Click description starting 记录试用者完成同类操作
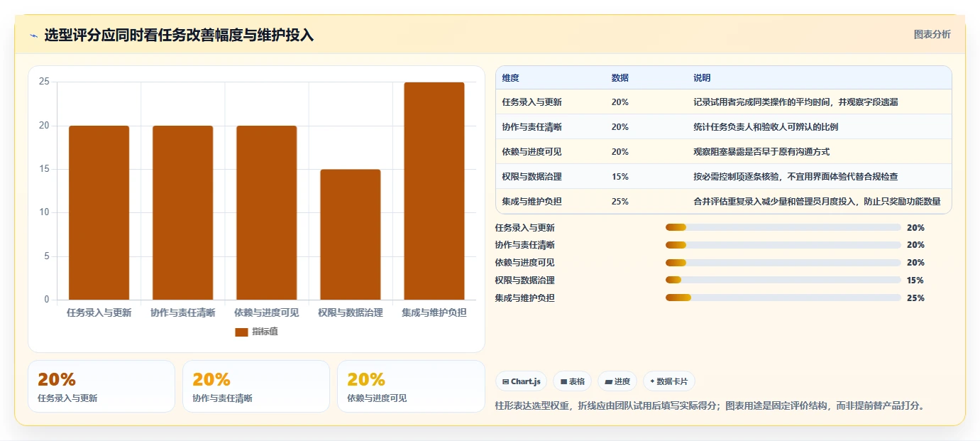The width and height of the screenshot is (980, 441). point(795,102)
